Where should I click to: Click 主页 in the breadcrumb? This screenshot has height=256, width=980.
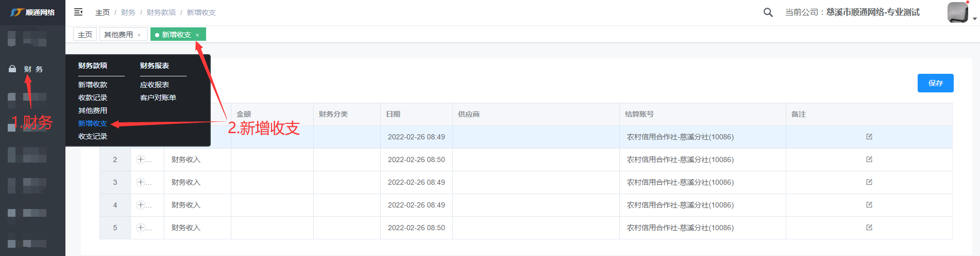103,12
